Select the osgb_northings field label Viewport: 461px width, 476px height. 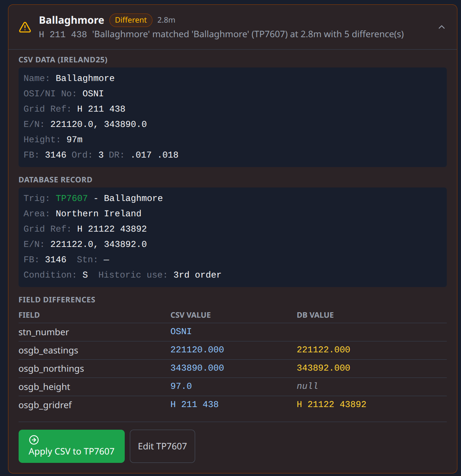tap(51, 369)
